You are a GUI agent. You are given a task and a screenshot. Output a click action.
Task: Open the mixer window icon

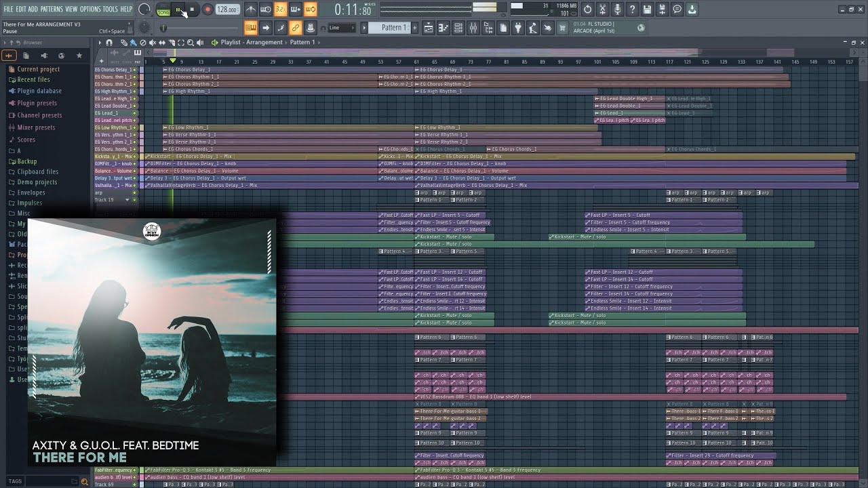[473, 28]
